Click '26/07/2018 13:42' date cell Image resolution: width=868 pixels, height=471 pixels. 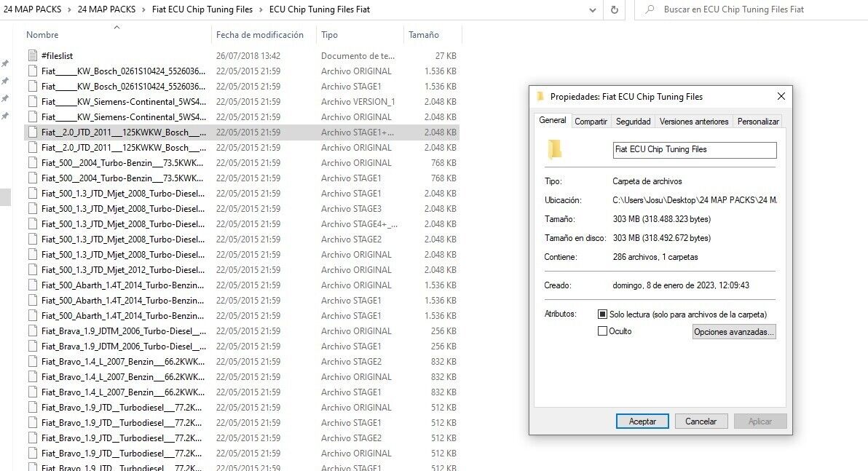click(x=248, y=56)
